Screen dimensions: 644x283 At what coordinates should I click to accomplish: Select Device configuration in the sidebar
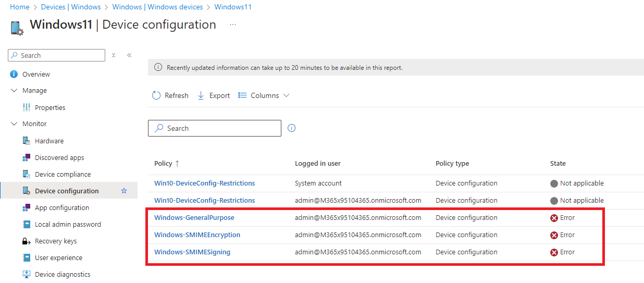[x=67, y=191]
